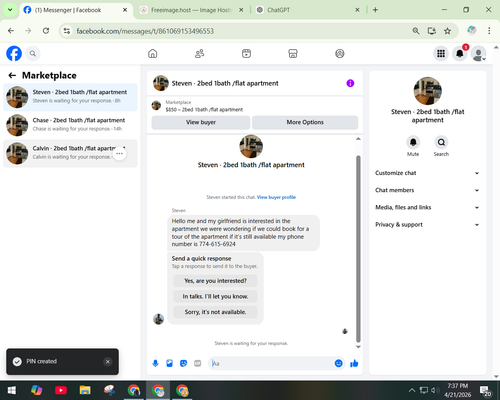Open the Marketplace storefront icon

(x=293, y=53)
